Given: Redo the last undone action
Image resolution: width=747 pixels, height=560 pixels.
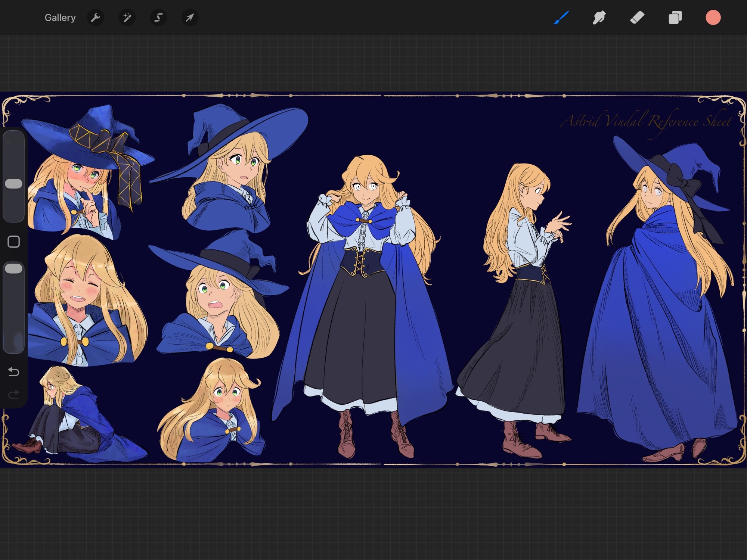Looking at the screenshot, I should click(x=14, y=395).
